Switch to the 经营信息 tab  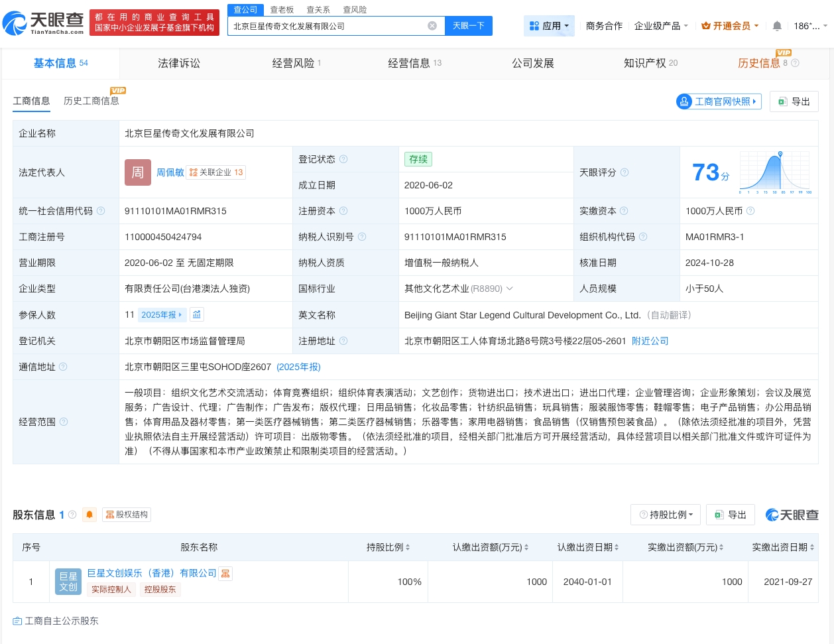tap(414, 63)
